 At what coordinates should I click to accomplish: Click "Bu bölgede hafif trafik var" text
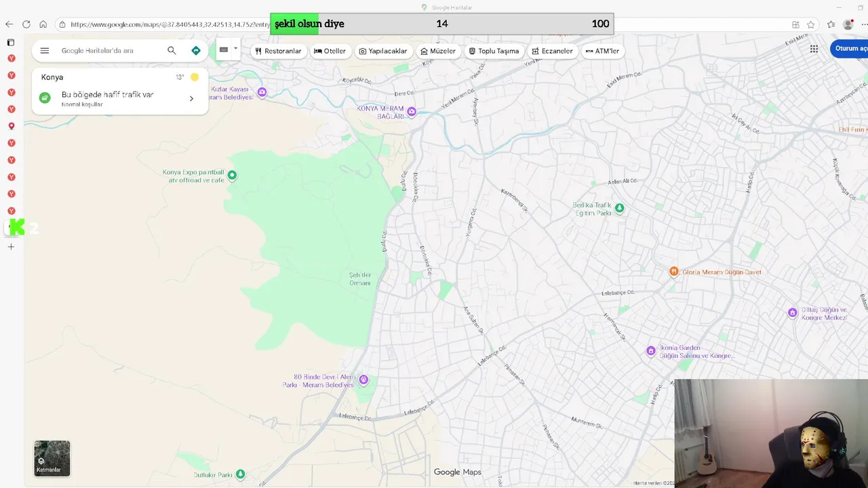point(108,95)
